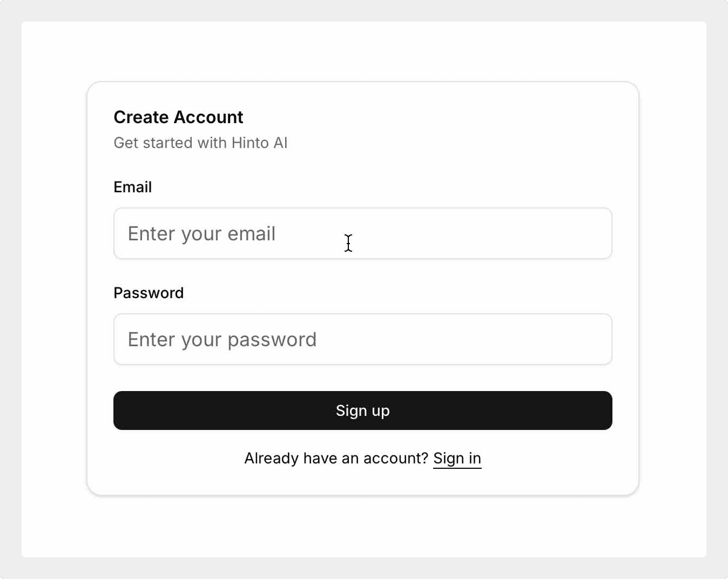Open the Sign in link
Viewport: 728px width, 579px height.
click(457, 459)
